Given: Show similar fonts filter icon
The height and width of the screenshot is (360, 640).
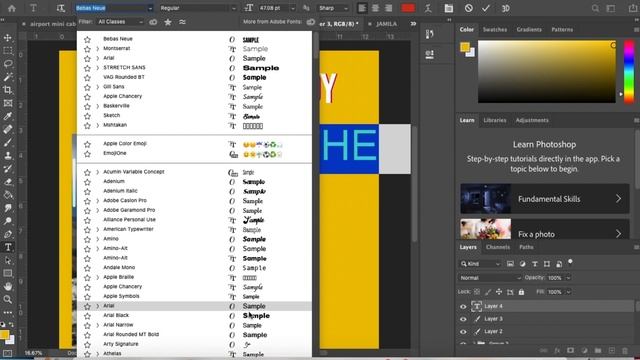Looking at the screenshot, I should pyautogui.click(x=182, y=22).
